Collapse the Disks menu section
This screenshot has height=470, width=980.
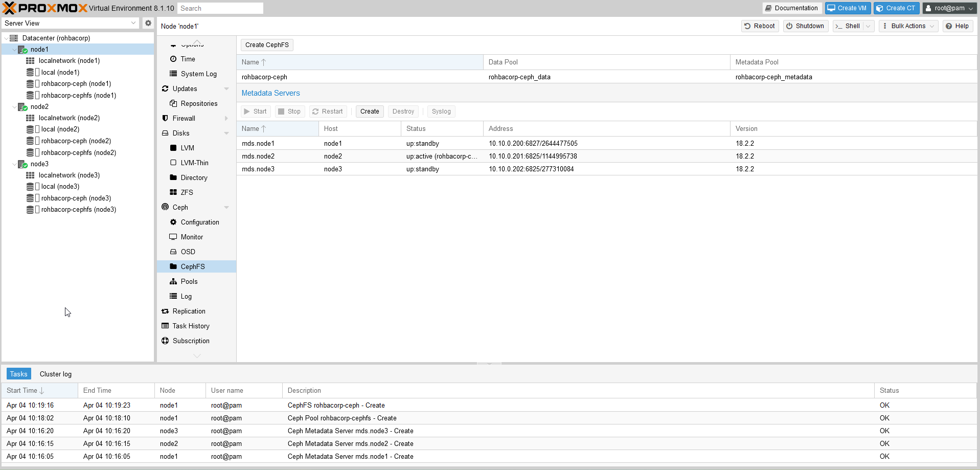click(226, 133)
